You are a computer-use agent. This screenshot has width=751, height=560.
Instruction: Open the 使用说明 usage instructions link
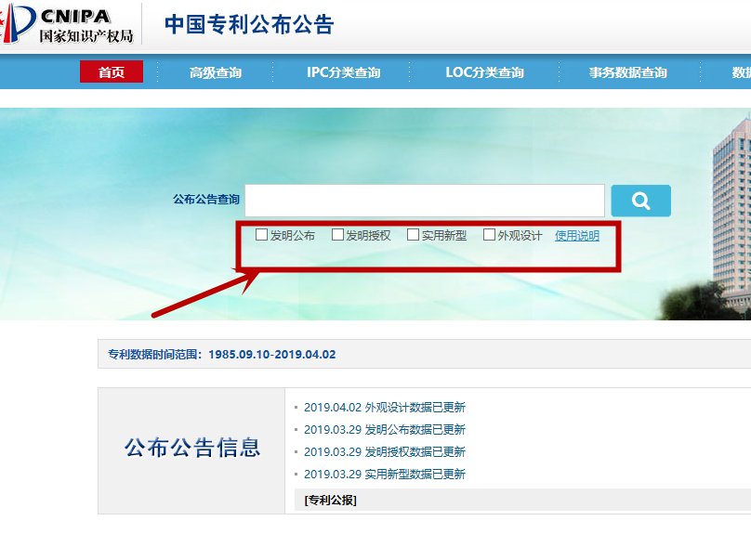[x=577, y=236]
